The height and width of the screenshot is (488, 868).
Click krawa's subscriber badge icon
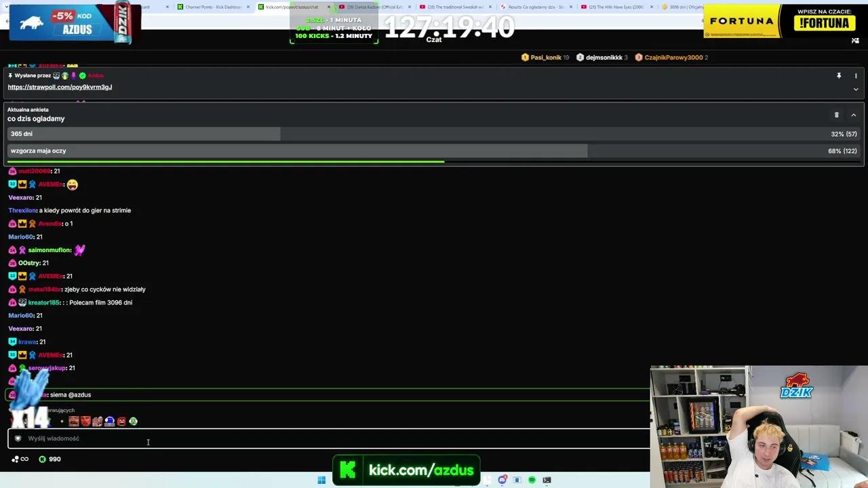click(x=12, y=342)
